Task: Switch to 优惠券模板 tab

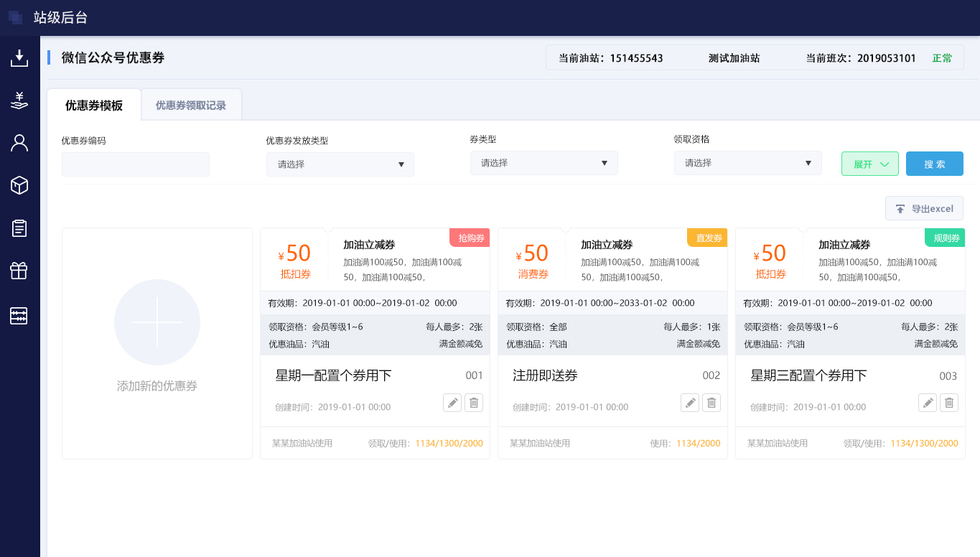Action: pos(94,106)
